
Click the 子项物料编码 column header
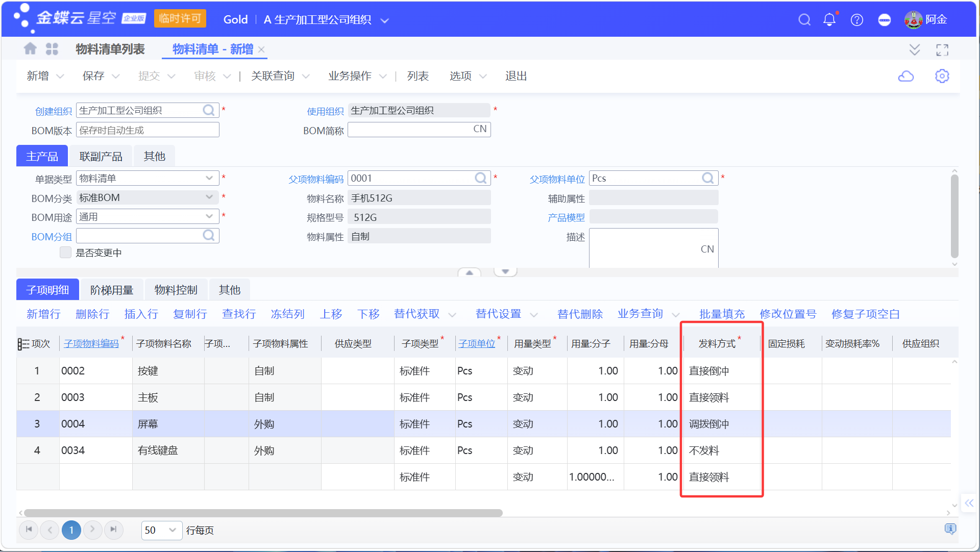click(91, 343)
